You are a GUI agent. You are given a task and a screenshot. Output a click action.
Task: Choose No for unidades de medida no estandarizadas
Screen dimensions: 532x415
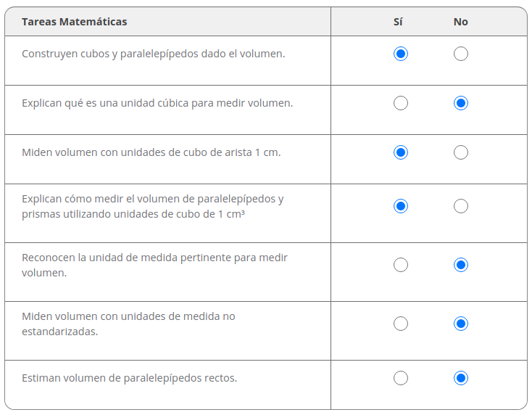[460, 324]
